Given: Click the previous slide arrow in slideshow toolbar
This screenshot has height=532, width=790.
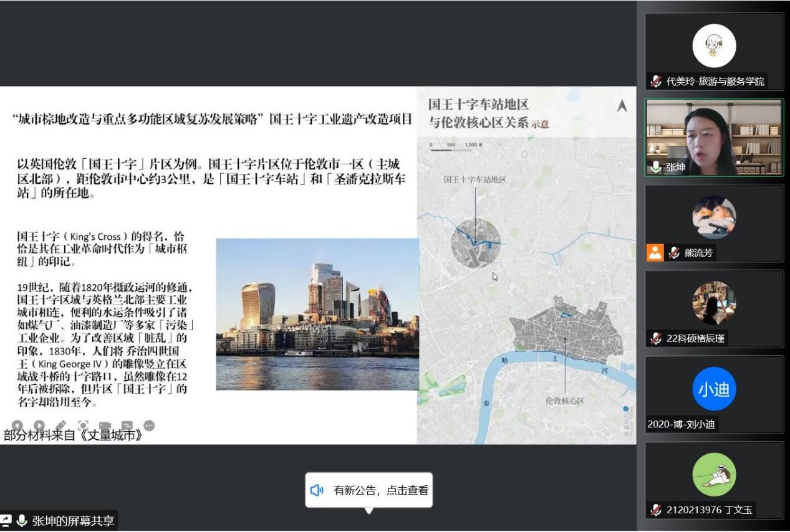Looking at the screenshot, I should pyautogui.click(x=17, y=426).
